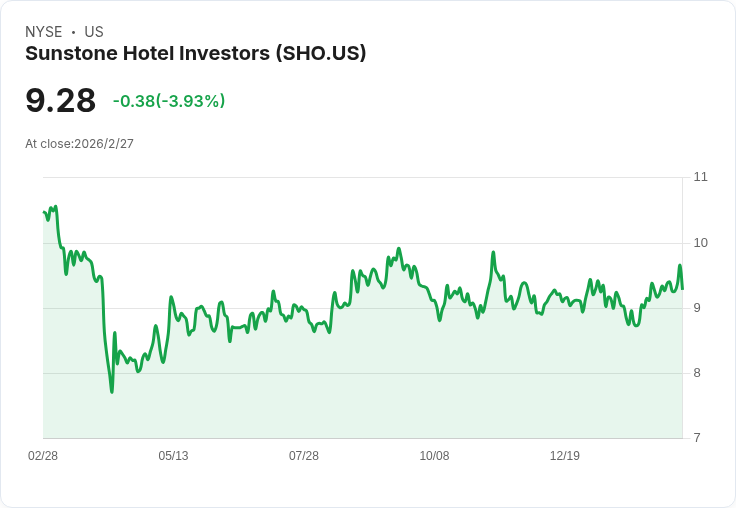This screenshot has width=736, height=508.
Task: Click the green shaded area under the line
Action: pos(400,390)
